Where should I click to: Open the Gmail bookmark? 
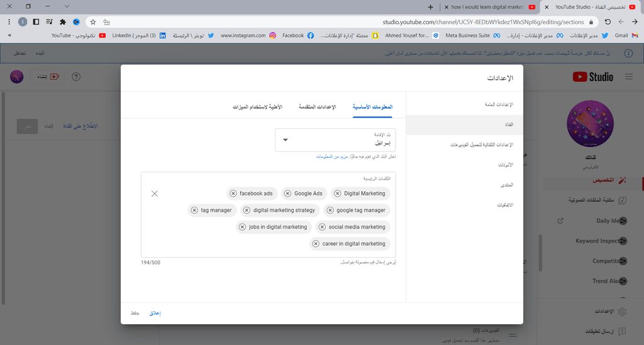tap(626, 36)
